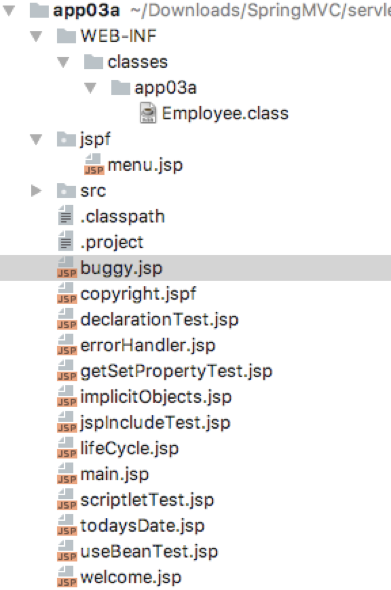The width and height of the screenshot is (391, 590).
Task: Click the Employee.class Java class icon
Action: point(148,113)
